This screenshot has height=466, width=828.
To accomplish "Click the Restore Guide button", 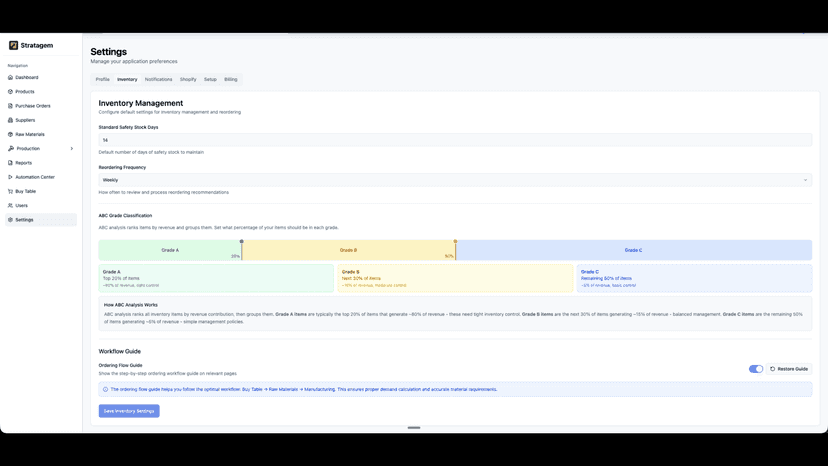I will coord(789,369).
